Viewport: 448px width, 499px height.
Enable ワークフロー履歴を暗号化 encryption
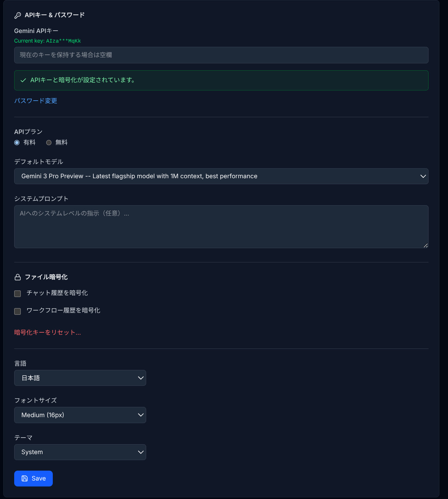(17, 311)
